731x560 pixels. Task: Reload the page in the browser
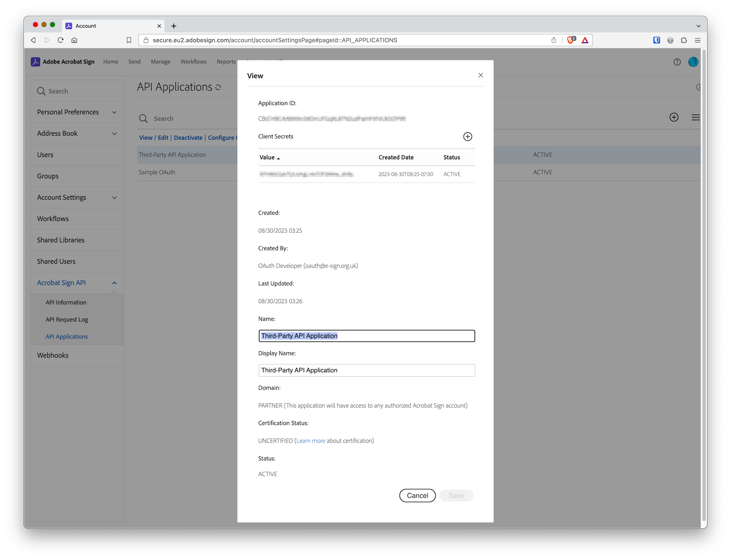pyautogui.click(x=61, y=40)
